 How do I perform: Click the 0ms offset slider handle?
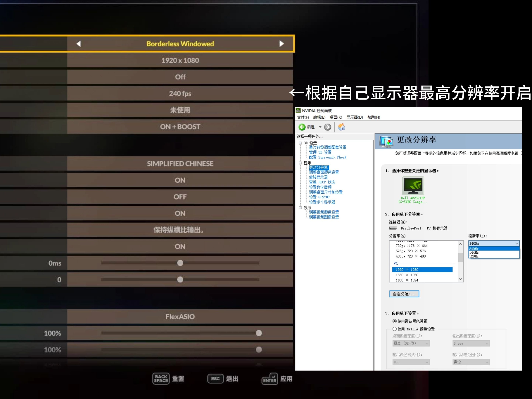[180, 263]
